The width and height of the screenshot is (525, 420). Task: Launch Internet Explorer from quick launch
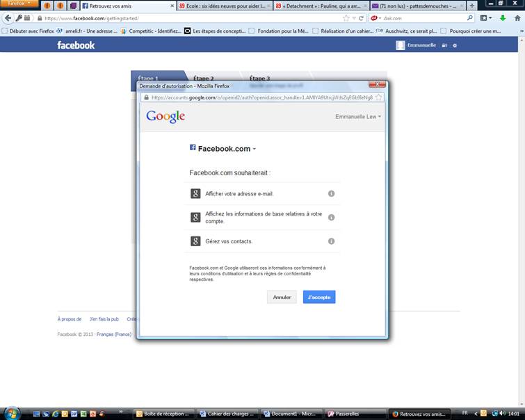pyautogui.click(x=55, y=414)
